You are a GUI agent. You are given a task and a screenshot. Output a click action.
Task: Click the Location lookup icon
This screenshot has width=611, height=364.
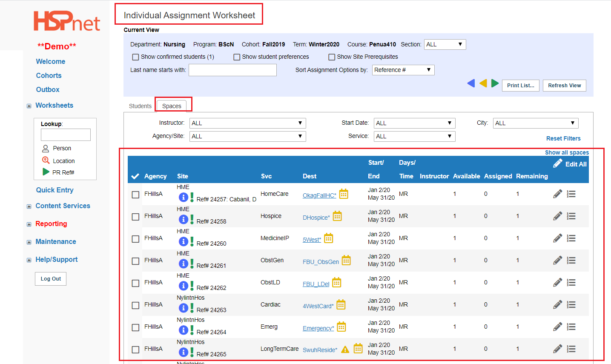(x=46, y=161)
